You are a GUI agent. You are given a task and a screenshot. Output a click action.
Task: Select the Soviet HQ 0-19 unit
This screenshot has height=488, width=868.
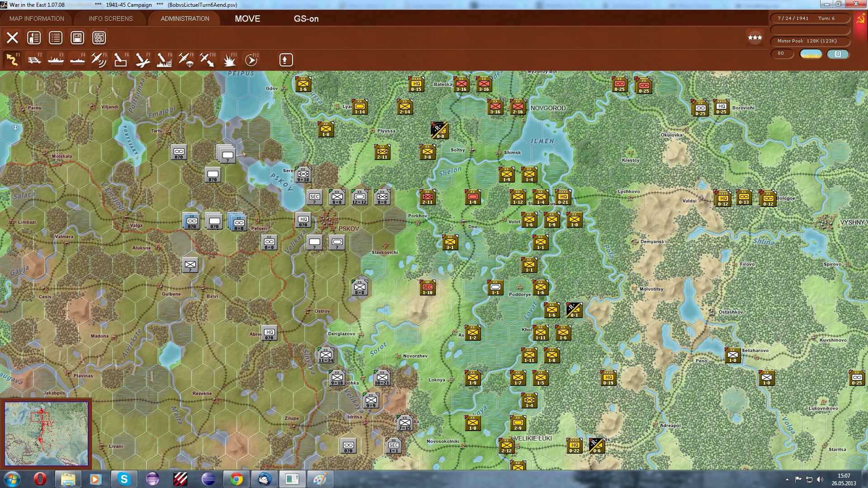tap(608, 378)
